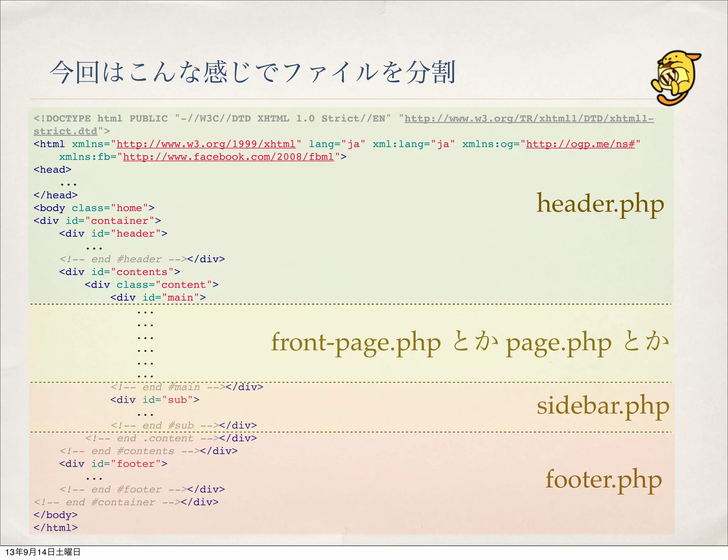Click the 'end .content' comment line
The width and height of the screenshot is (728, 560).
[171, 438]
